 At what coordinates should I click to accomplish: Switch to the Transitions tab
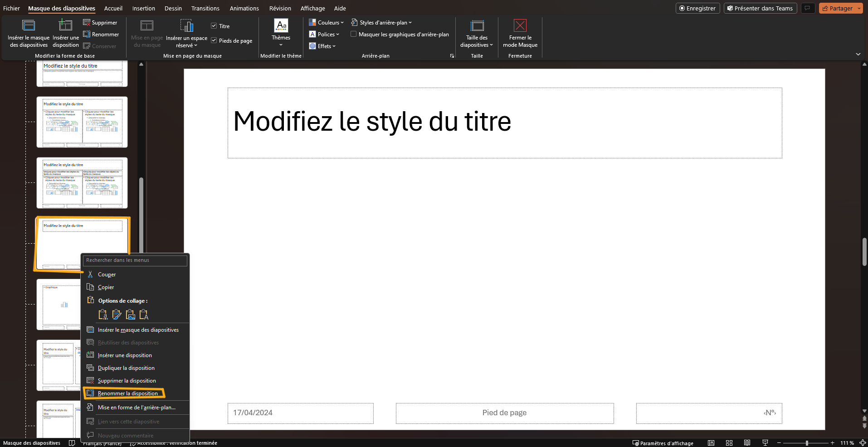[205, 9]
